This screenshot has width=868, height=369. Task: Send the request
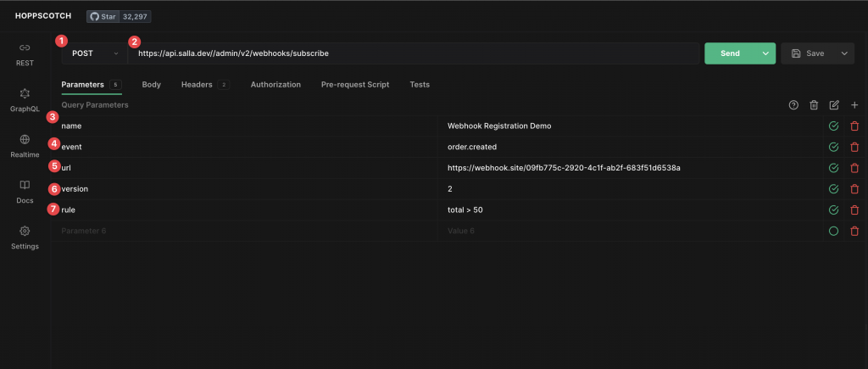[x=730, y=53]
